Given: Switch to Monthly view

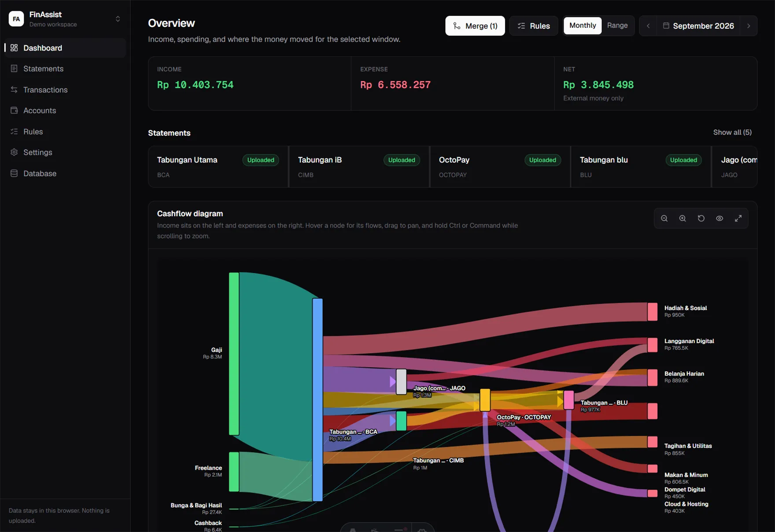Looking at the screenshot, I should tap(583, 26).
